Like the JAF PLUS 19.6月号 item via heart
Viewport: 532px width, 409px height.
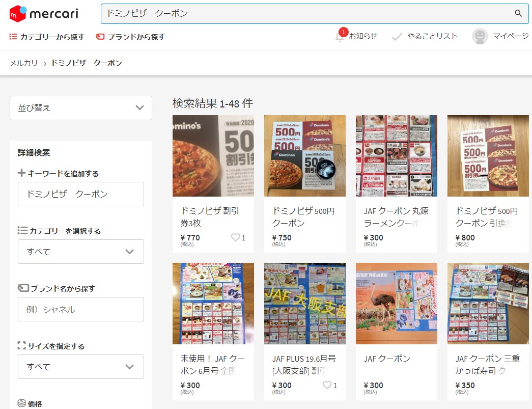[x=327, y=385]
